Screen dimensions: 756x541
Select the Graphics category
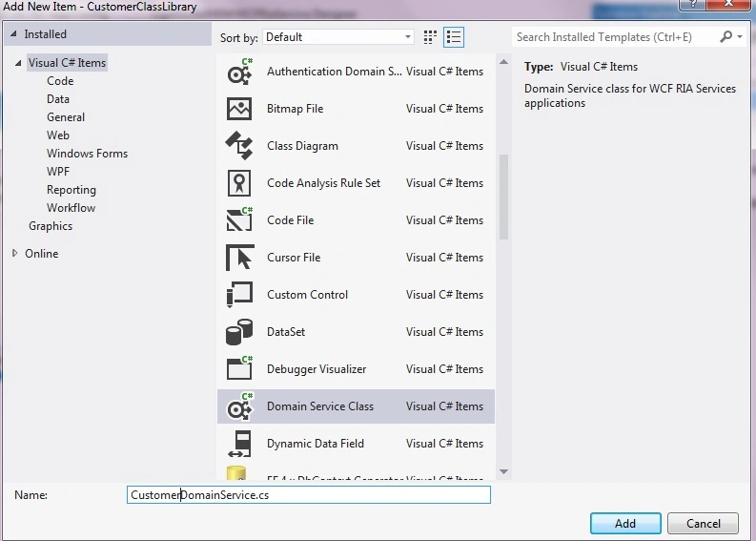click(x=51, y=226)
